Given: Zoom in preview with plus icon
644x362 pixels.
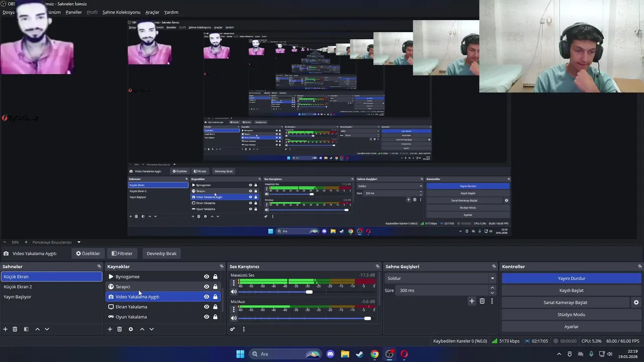Looking at the screenshot, I should coord(26,242).
